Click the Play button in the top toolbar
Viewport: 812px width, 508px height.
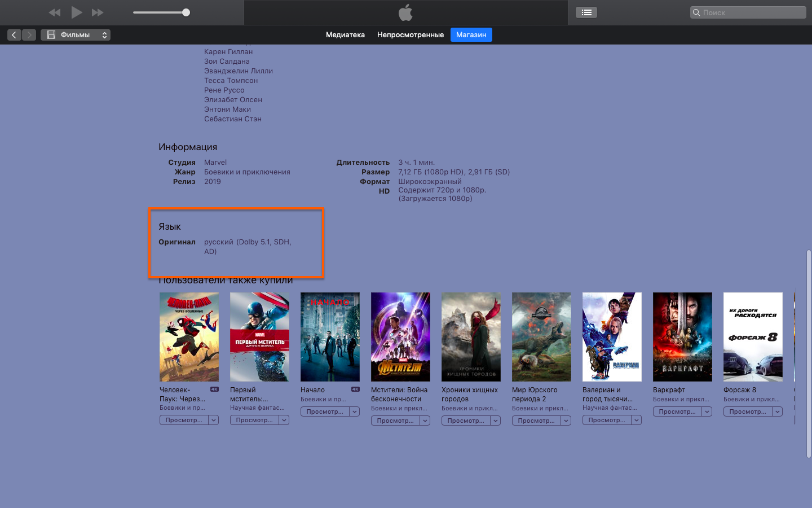[77, 12]
